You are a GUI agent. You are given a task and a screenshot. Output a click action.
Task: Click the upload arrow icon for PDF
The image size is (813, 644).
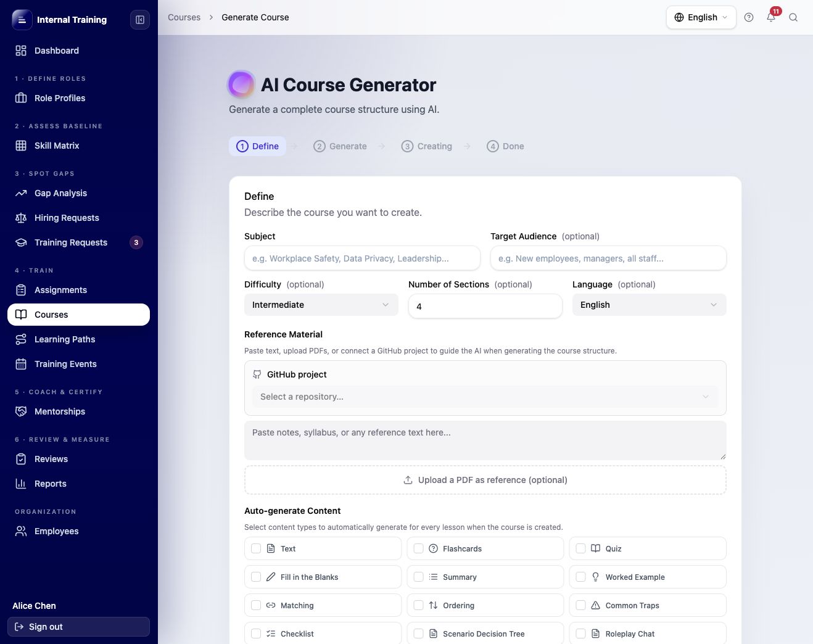click(408, 480)
